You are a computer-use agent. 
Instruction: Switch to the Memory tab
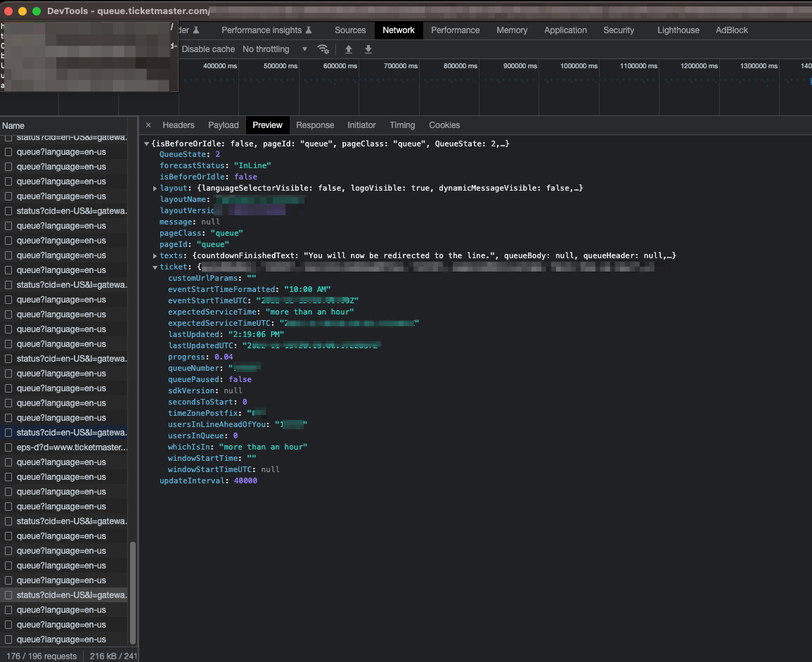coord(512,30)
